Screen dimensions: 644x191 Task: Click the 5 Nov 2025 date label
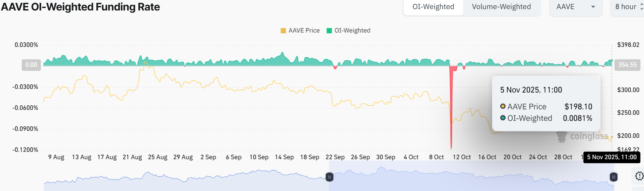[612, 157]
